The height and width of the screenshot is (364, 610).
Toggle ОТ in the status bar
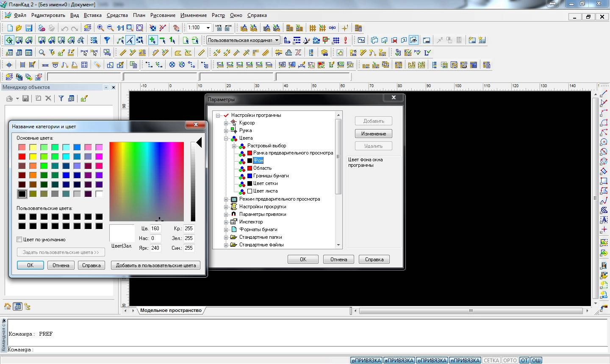pos(524,360)
